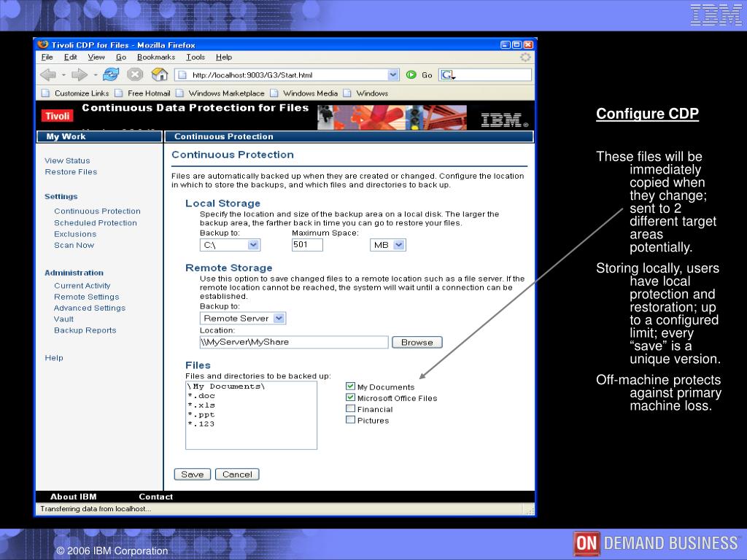747x560 pixels.
Task: Open the Exclusions link
Action: coord(75,234)
